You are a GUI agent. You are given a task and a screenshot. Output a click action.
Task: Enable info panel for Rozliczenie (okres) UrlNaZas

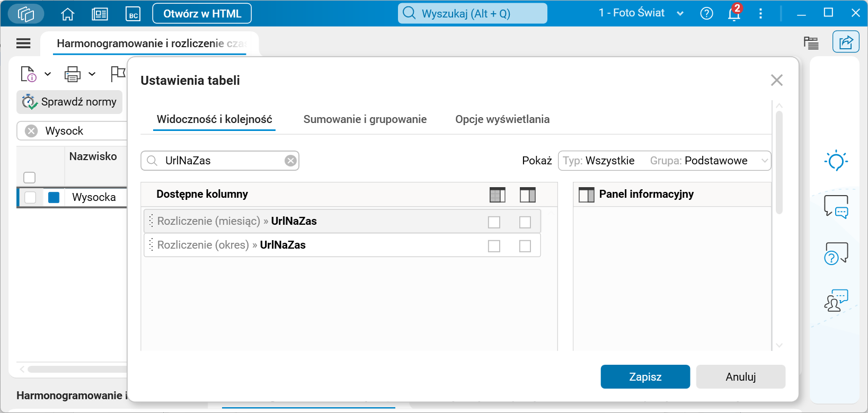click(x=525, y=246)
